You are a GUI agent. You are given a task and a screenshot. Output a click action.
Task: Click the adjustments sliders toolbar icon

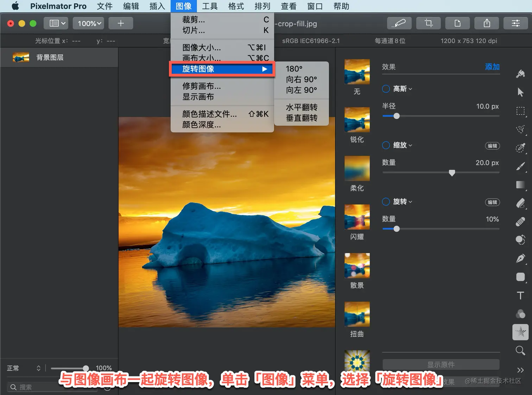point(516,23)
